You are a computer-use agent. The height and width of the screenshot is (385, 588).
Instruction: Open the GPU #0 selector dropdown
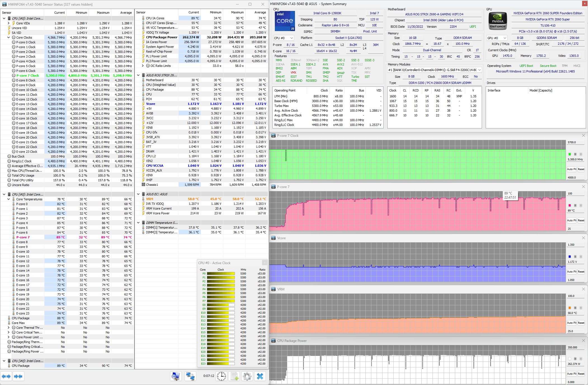(497, 38)
